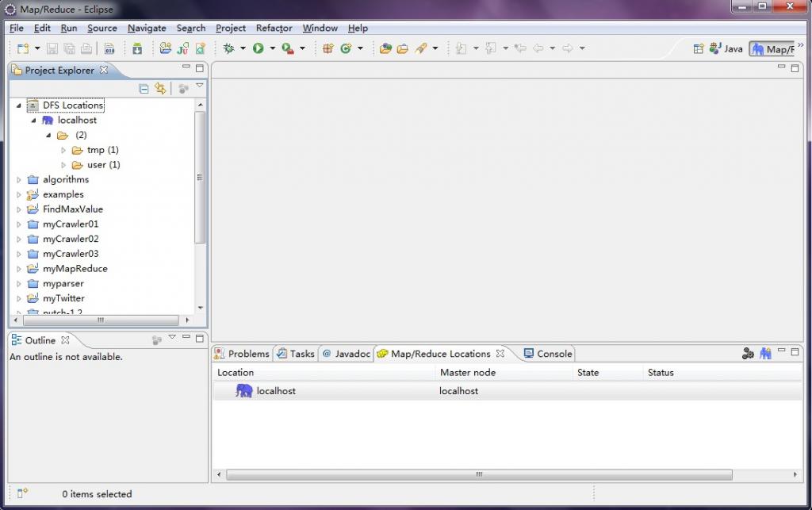Click the New JUnit test icon
This screenshot has height=510, width=812.
[183, 48]
